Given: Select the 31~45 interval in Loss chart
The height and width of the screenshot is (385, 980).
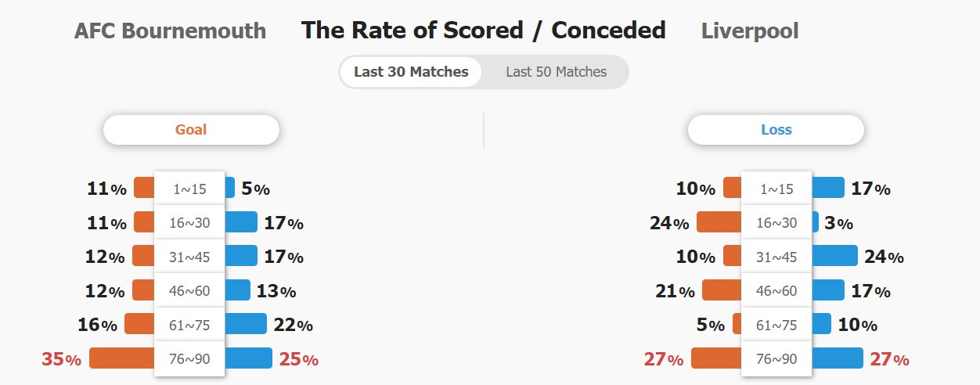Looking at the screenshot, I should tap(776, 257).
